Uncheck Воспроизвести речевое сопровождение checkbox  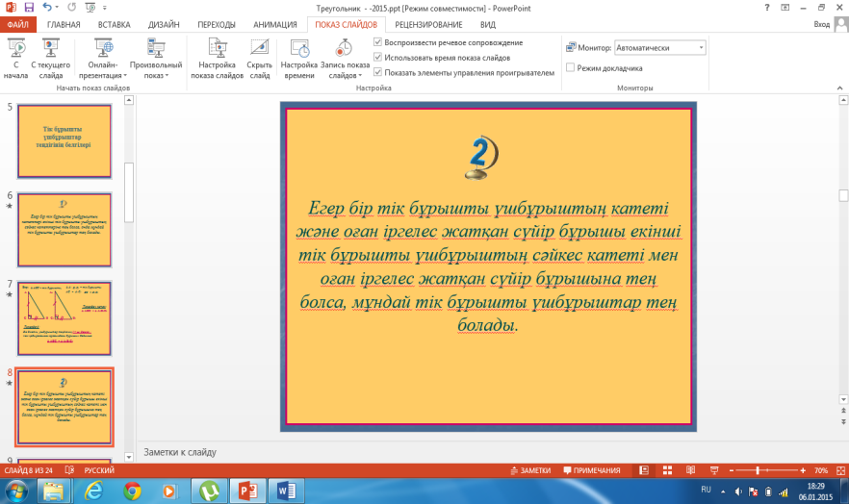click(x=378, y=43)
